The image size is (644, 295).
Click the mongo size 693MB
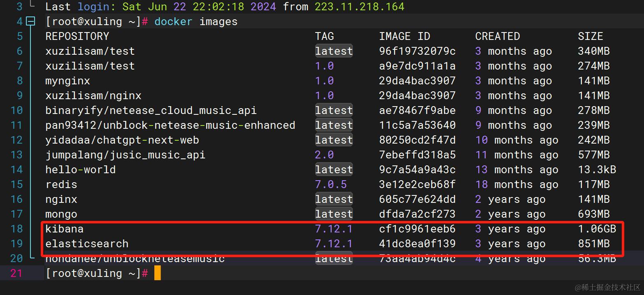coord(594,214)
